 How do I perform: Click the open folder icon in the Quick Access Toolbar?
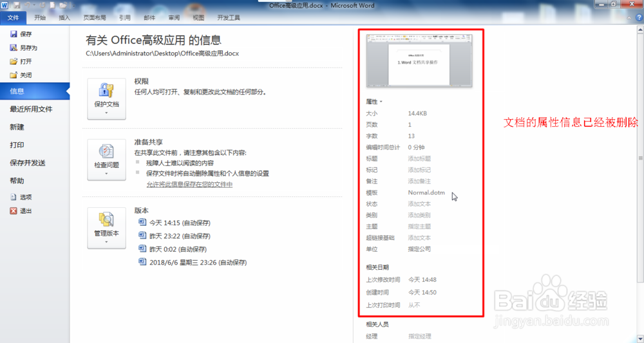click(x=63, y=6)
